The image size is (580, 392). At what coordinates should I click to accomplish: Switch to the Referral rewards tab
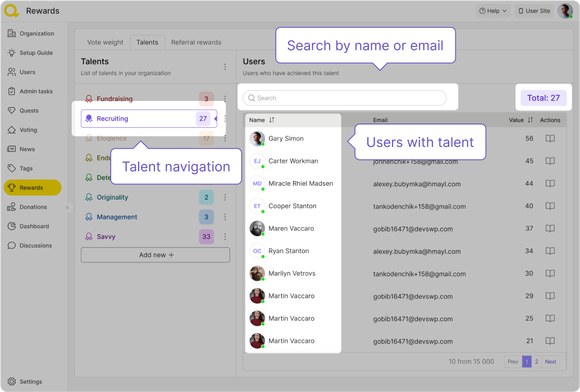click(x=196, y=42)
